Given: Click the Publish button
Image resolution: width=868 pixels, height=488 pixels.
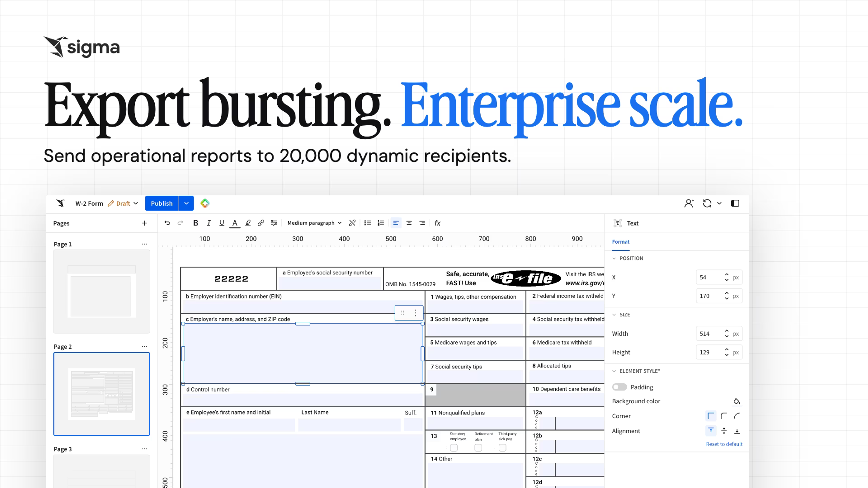Looking at the screenshot, I should (162, 203).
